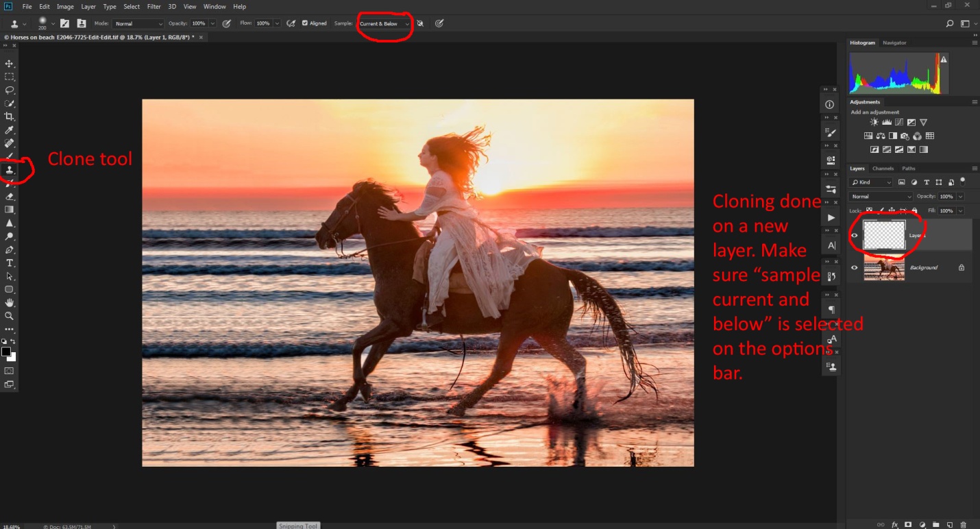
Task: Toggle the Brush Settings panel button
Action: [64, 23]
